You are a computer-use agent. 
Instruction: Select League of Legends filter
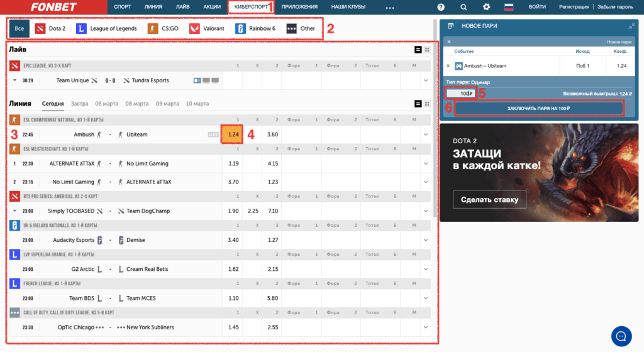click(x=107, y=28)
